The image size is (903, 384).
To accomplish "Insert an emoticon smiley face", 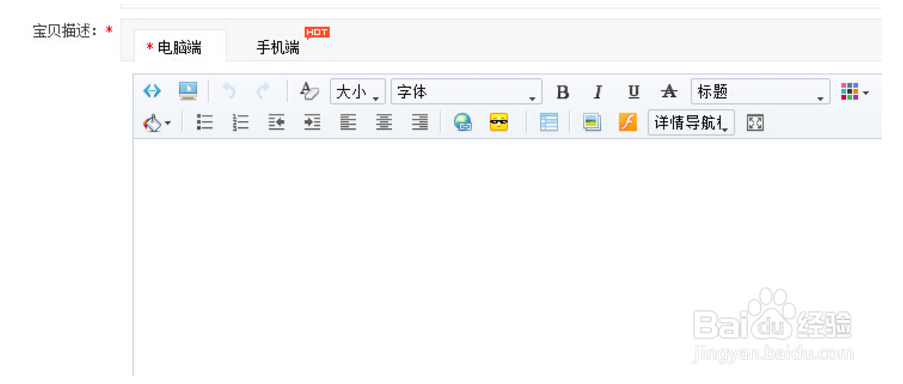I will tap(499, 122).
